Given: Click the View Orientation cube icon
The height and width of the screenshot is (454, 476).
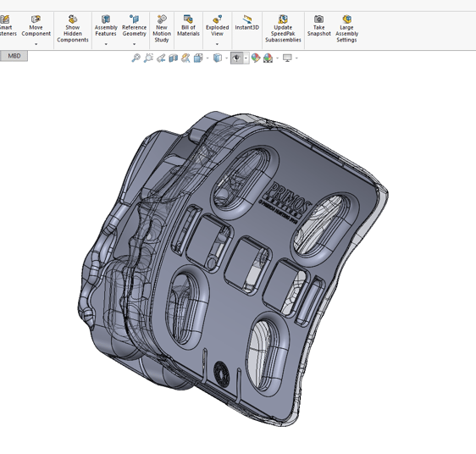Looking at the screenshot, I should pos(198,58).
